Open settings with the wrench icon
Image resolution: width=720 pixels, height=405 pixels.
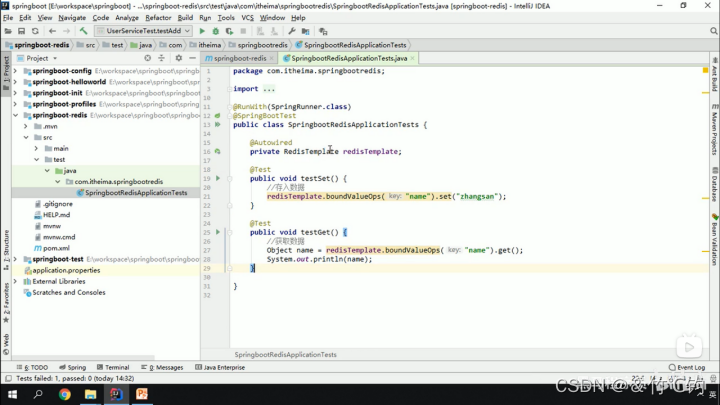[x=292, y=31]
